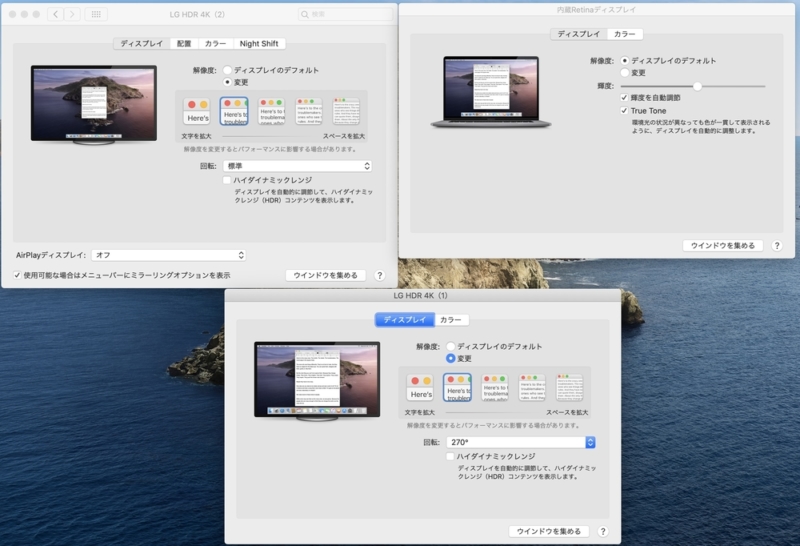Open カラー tab in LG HDR 4K (2)
The height and width of the screenshot is (546, 800).
point(215,44)
